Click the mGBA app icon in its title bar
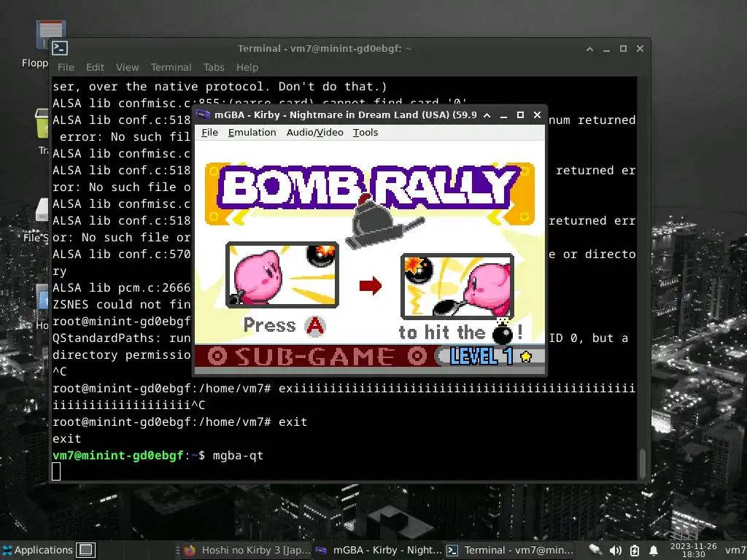 203,114
